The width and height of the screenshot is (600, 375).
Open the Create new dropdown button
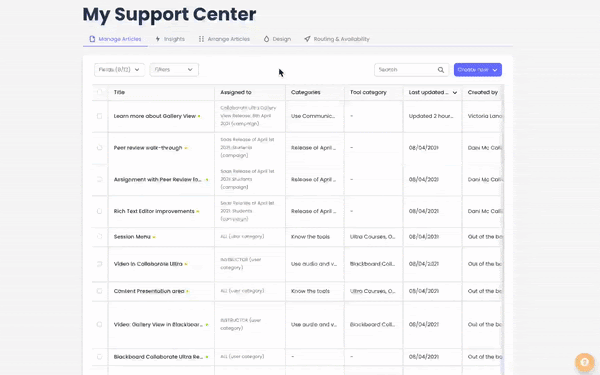click(x=478, y=70)
